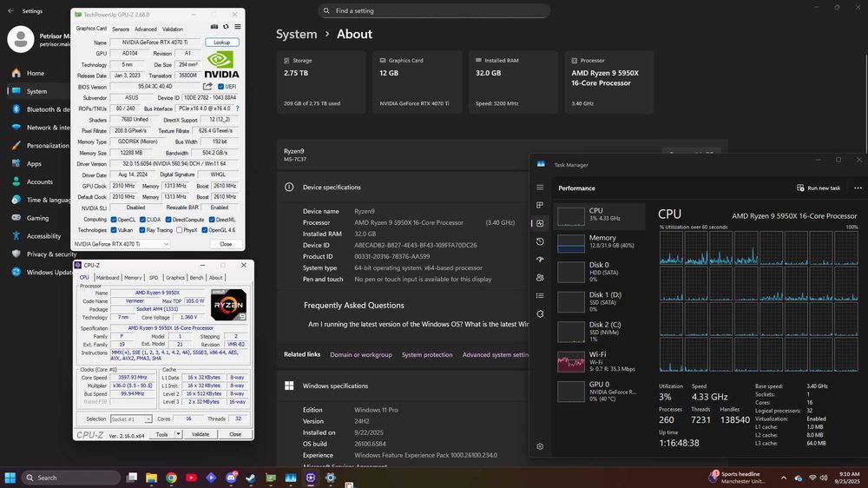
Task: Open Task Manager Startup apps icon
Action: coord(540,260)
